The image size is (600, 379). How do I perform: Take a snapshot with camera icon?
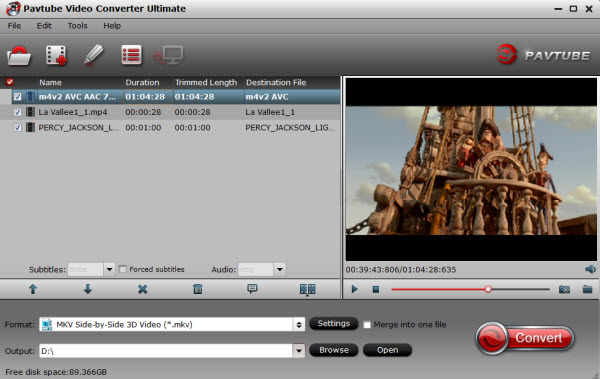coord(564,289)
